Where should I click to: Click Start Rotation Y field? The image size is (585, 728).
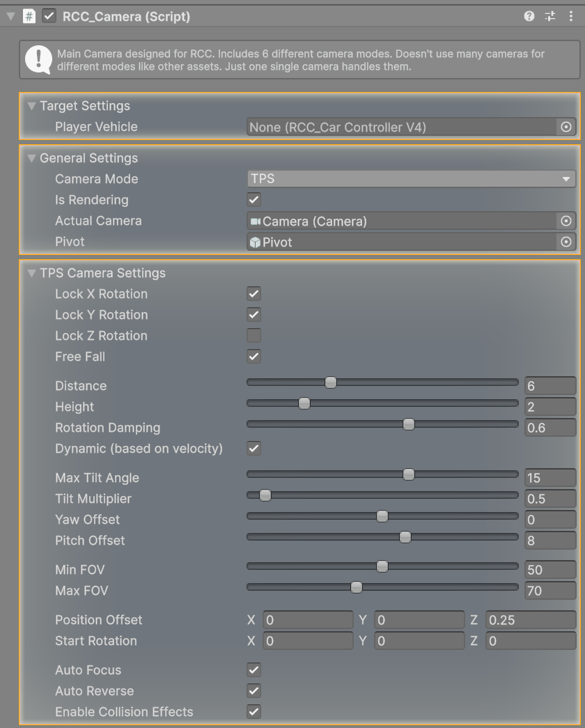pyautogui.click(x=419, y=641)
